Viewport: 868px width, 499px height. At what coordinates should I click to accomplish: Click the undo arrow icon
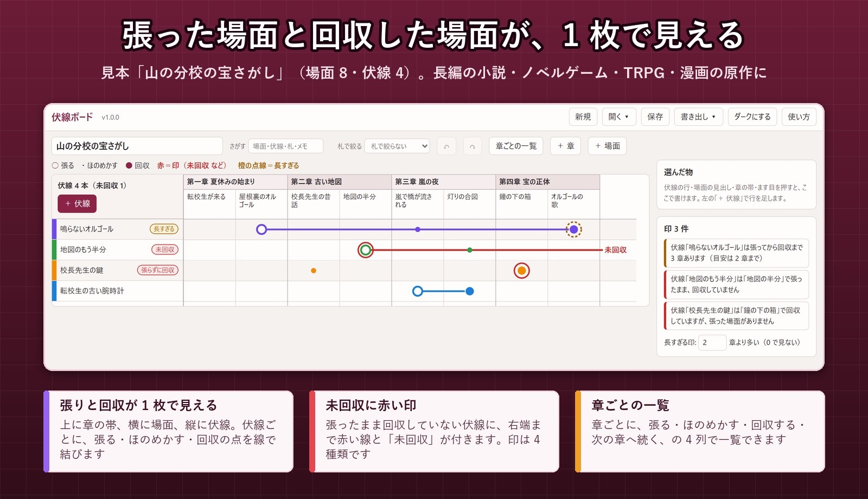[446, 146]
